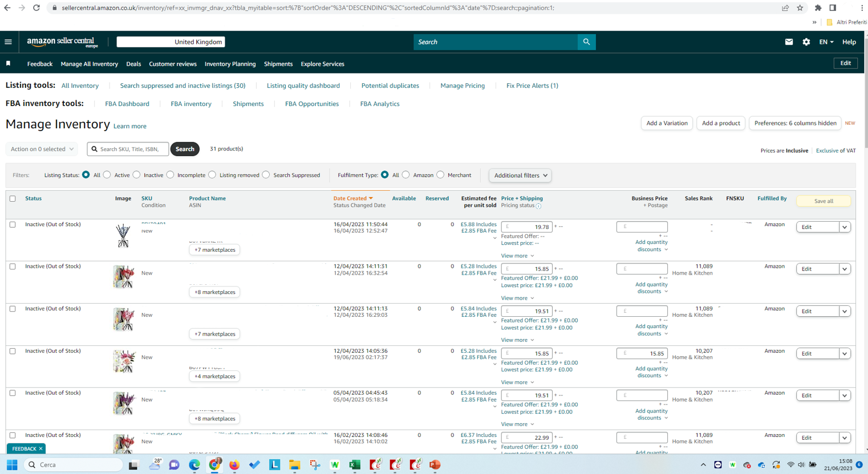
Task: Open Deals menu item
Action: point(133,64)
